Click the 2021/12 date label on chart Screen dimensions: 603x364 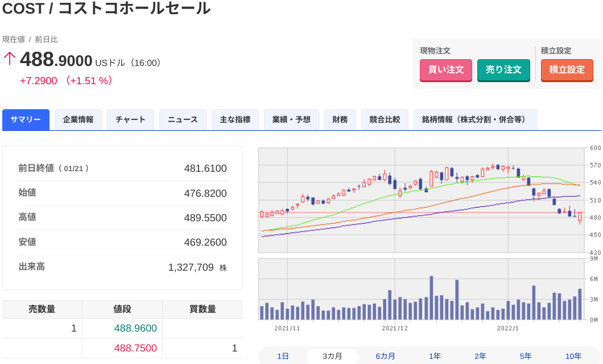click(x=395, y=328)
